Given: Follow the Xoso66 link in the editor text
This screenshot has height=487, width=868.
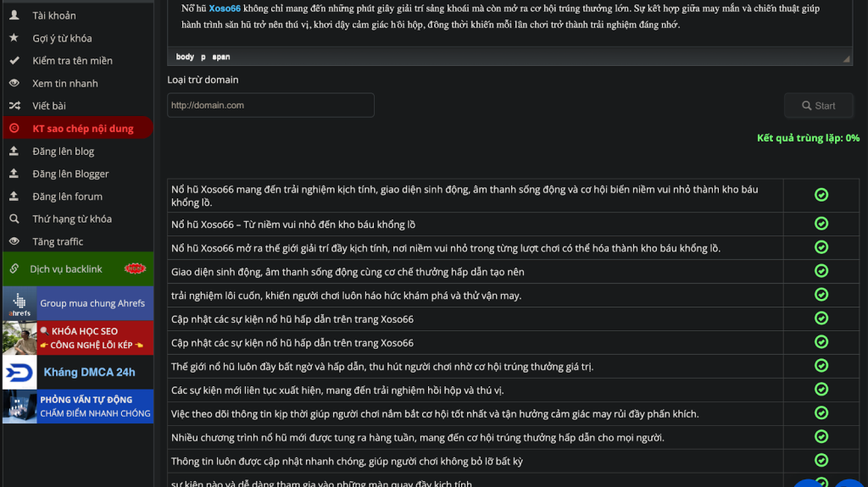Looking at the screenshot, I should [x=225, y=8].
